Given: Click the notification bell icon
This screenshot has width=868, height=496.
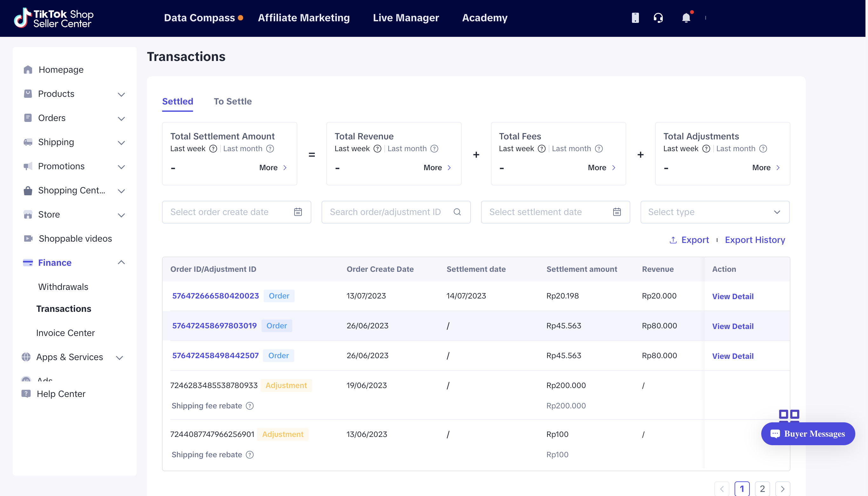Looking at the screenshot, I should (x=686, y=18).
